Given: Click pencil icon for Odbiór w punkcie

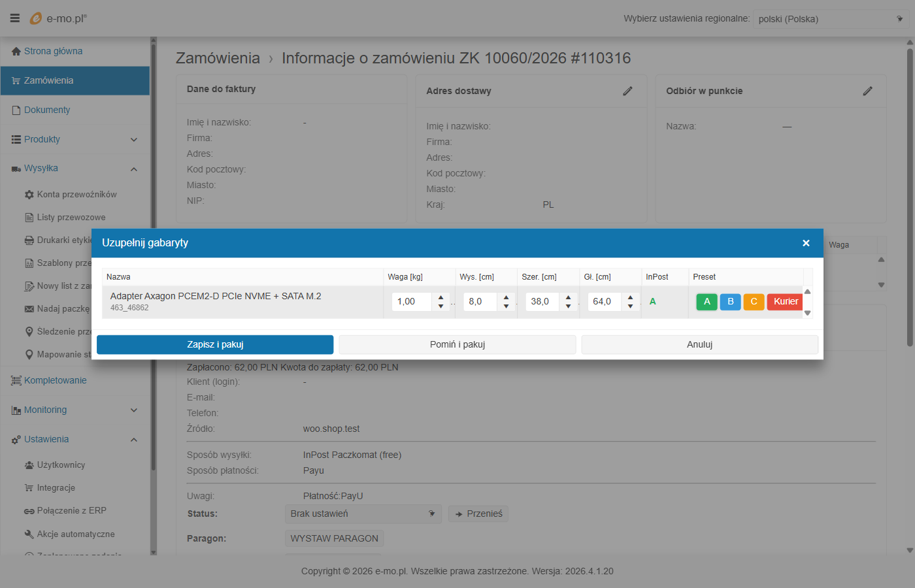Looking at the screenshot, I should (867, 91).
